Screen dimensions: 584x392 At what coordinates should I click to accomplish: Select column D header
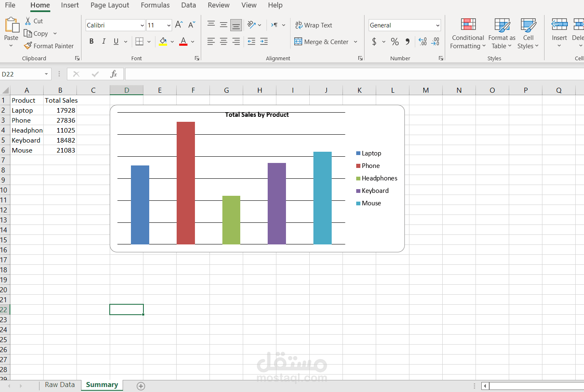(x=127, y=90)
